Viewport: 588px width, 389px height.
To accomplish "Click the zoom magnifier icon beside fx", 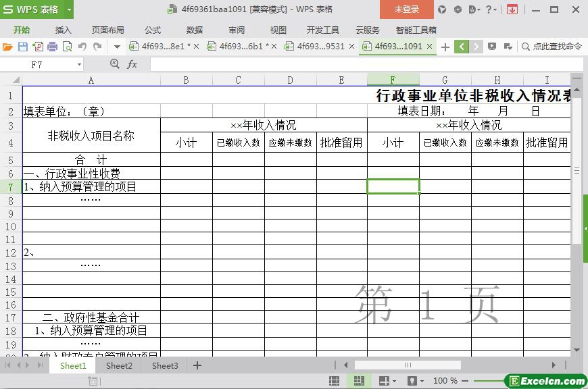I will point(115,64).
